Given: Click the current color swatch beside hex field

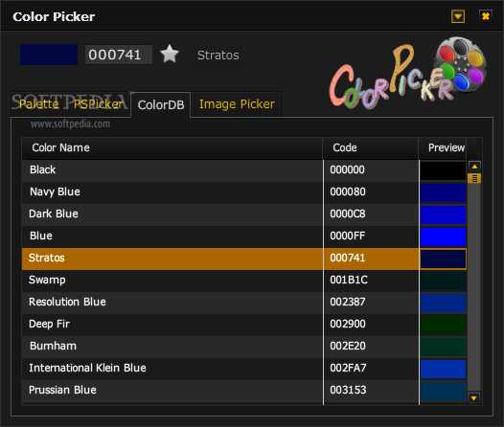Looking at the screenshot, I should (49, 55).
